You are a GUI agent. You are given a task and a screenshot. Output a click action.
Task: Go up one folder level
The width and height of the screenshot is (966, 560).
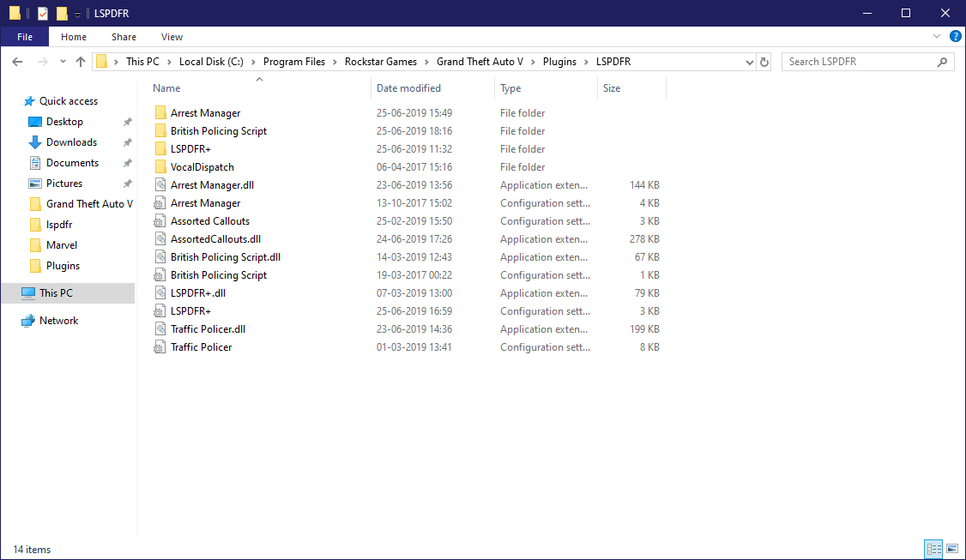80,62
